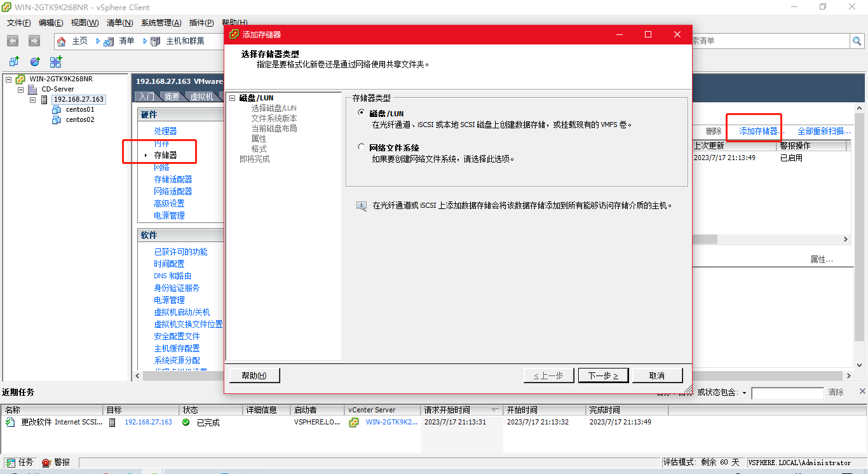The height and width of the screenshot is (474, 868).
Task: Select centos01 in the inventory tree
Action: click(x=80, y=109)
